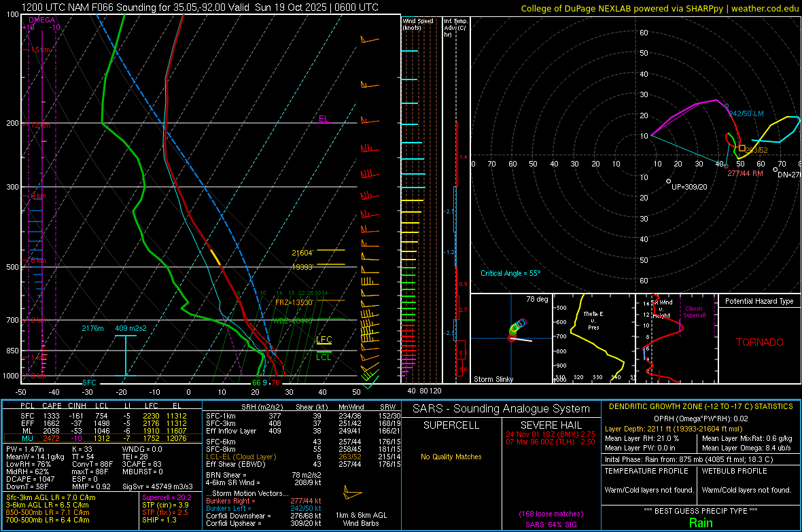Click the '277/44 RM' hodograph label
The height and width of the screenshot is (532, 802).
[x=745, y=173]
